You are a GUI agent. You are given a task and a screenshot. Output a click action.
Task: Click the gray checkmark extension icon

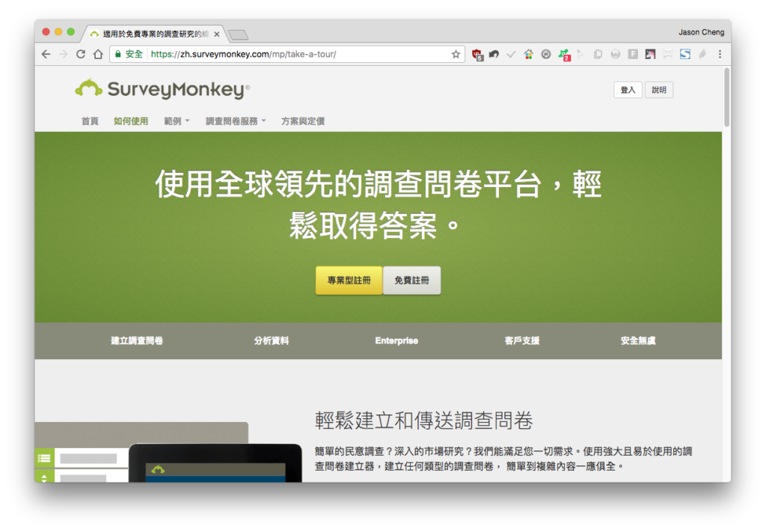(511, 54)
